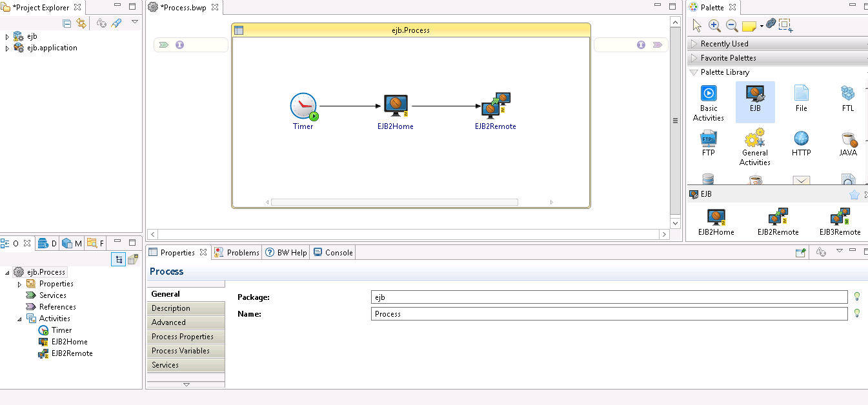Image resolution: width=868 pixels, height=405 pixels.
Task: Click the Package input field
Action: point(609,297)
